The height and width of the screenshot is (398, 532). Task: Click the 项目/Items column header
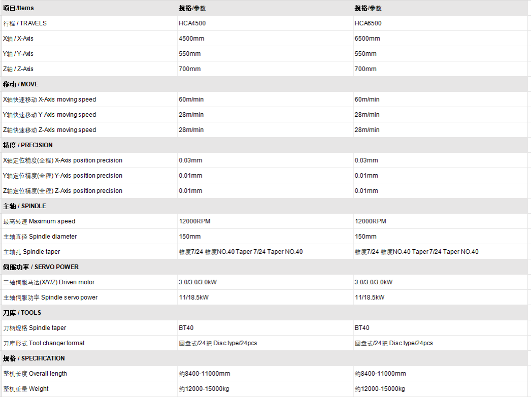19,8
